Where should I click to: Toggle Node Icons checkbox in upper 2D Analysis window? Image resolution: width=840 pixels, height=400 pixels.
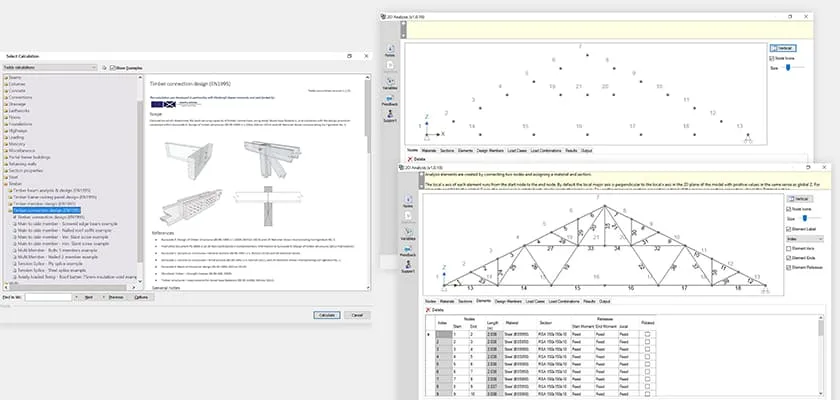tap(771, 58)
